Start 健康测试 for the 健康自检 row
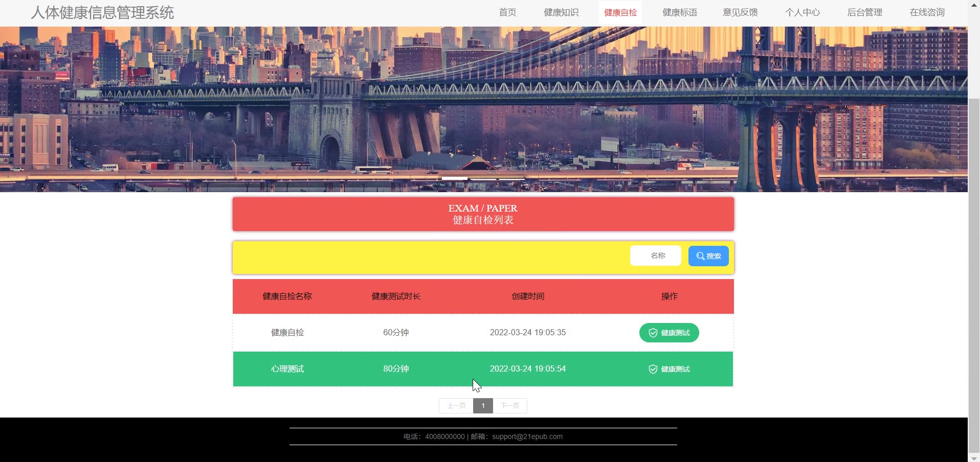Viewport: 980px width, 462px height. (x=669, y=333)
